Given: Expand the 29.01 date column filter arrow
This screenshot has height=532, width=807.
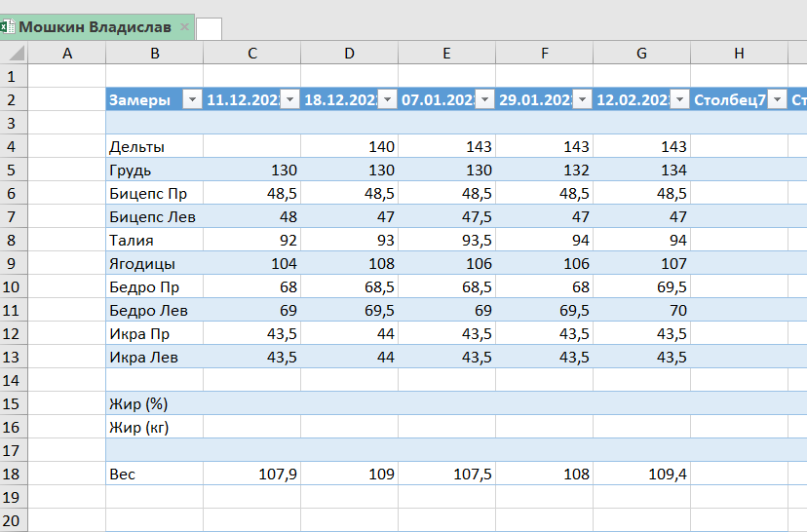Looking at the screenshot, I should coord(582,99).
